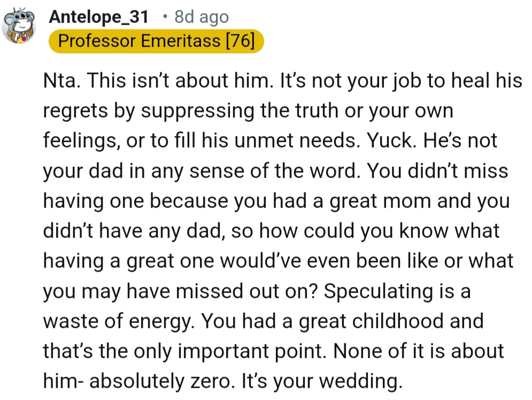The width and height of the screenshot is (532, 400).
Task: Click the dot separator before the timestamp
Action: (x=165, y=17)
